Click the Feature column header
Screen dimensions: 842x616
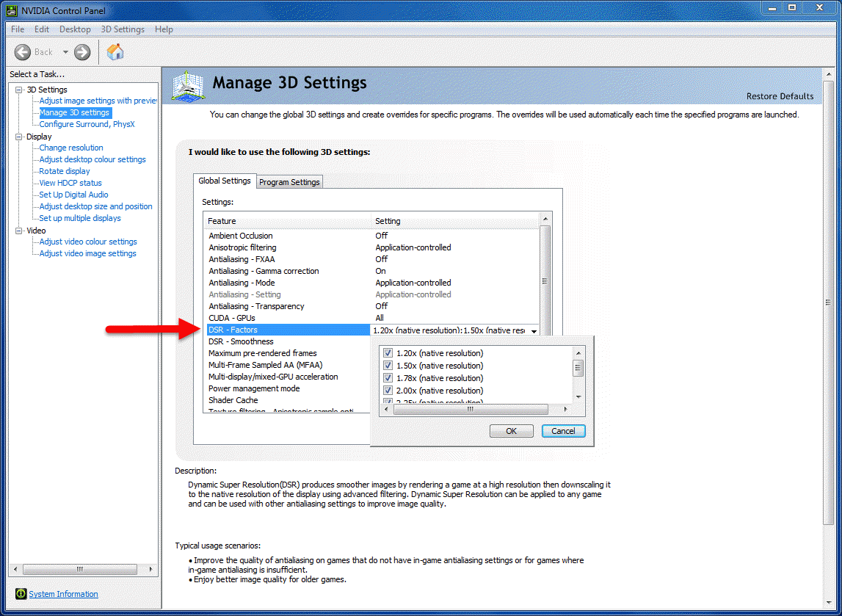287,221
